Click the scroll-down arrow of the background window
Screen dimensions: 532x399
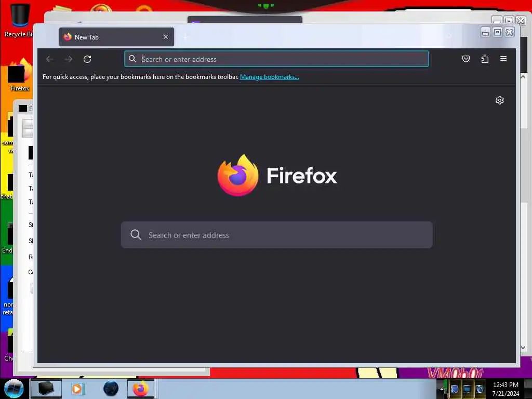coord(523,348)
